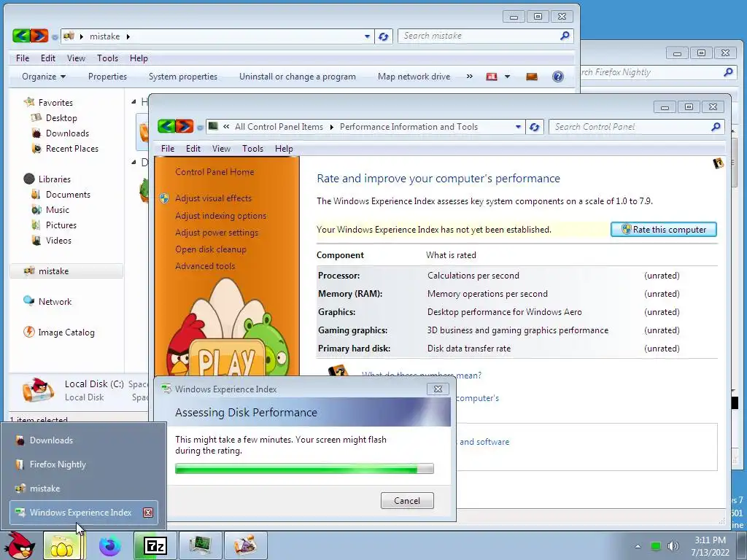
Task: Open the 7z File Manager taskbar icon
Action: click(155, 545)
